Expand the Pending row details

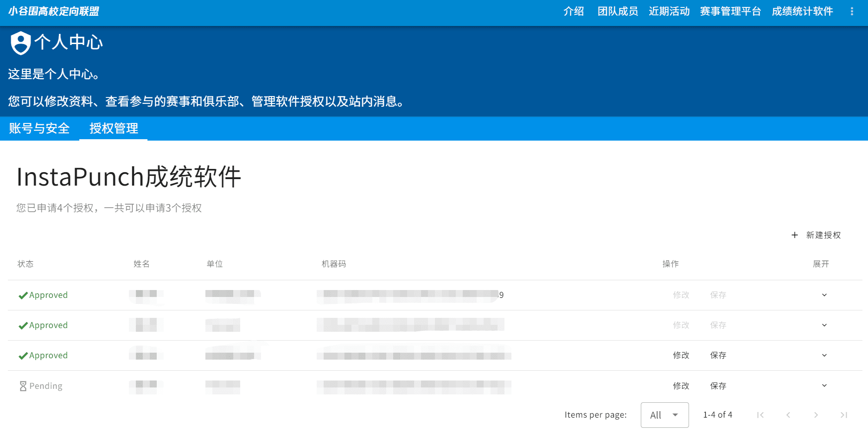click(x=824, y=386)
